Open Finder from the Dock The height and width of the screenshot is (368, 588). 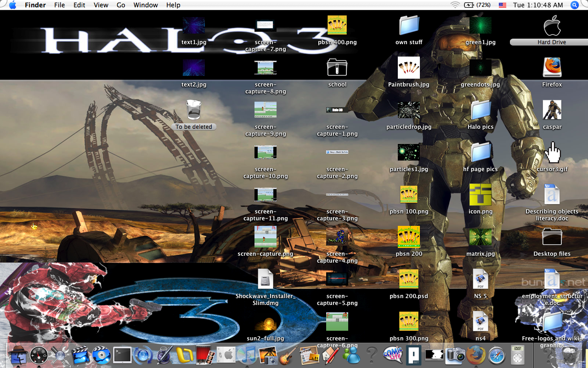click(18, 355)
